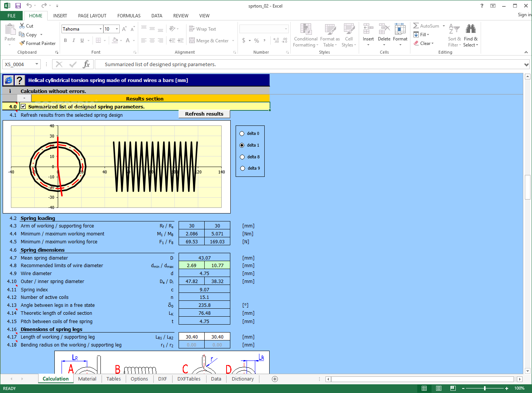The image size is (532, 393).
Task: Click Decrease Decimal icon
Action: 285,40
